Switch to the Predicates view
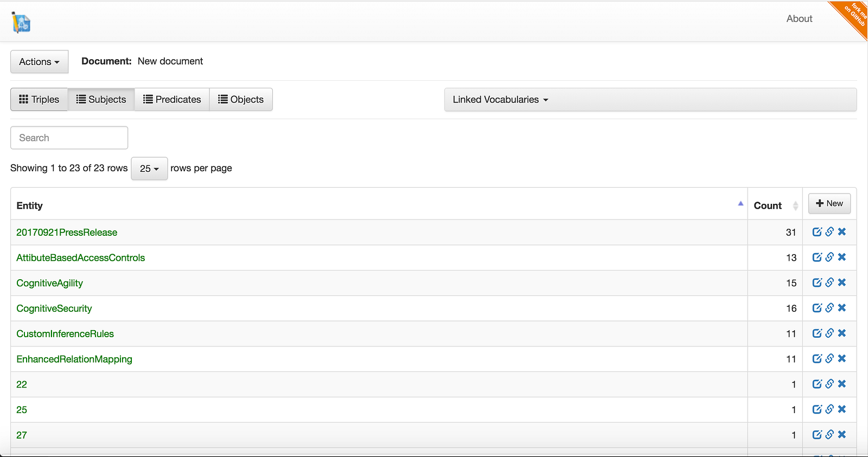The image size is (868, 457). click(x=172, y=99)
